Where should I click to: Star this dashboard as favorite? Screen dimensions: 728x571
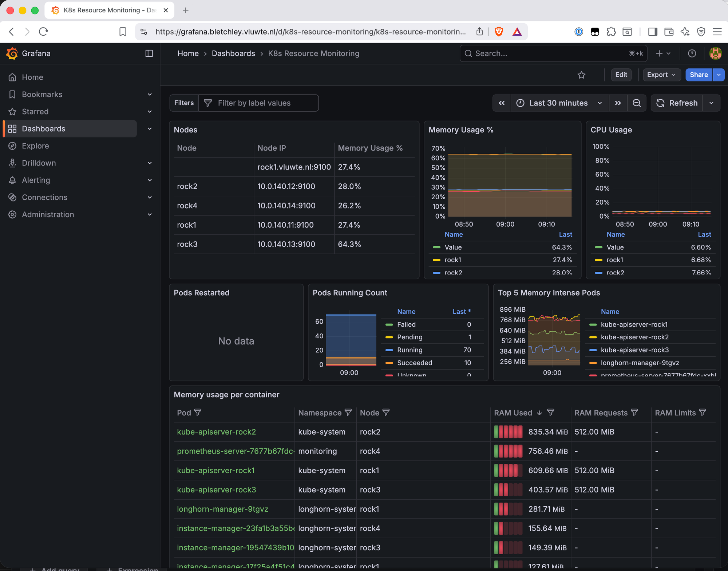point(581,75)
